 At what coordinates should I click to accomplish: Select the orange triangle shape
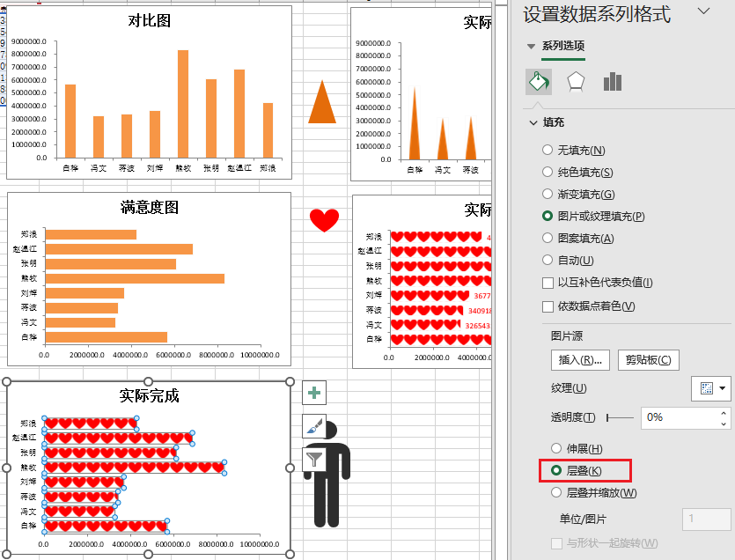[321, 103]
